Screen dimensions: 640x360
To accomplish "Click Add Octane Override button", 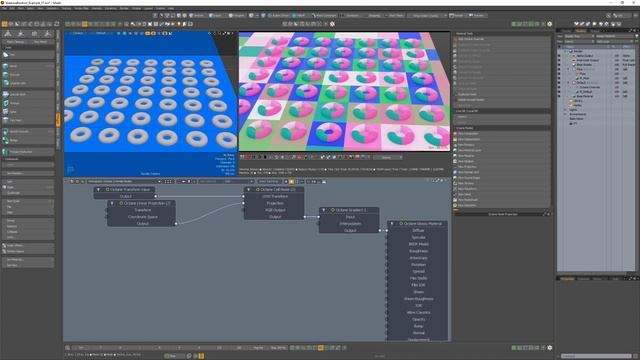I will [x=502, y=39].
